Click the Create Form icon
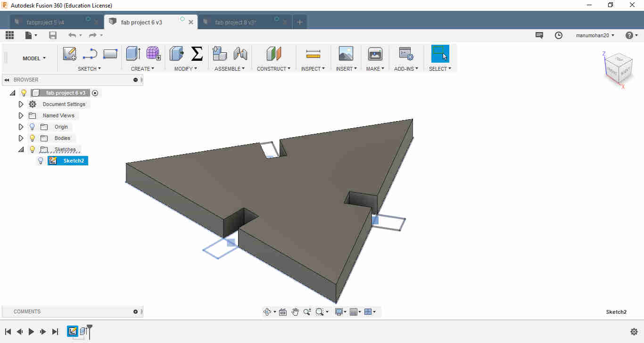The width and height of the screenshot is (644, 343). (x=153, y=53)
